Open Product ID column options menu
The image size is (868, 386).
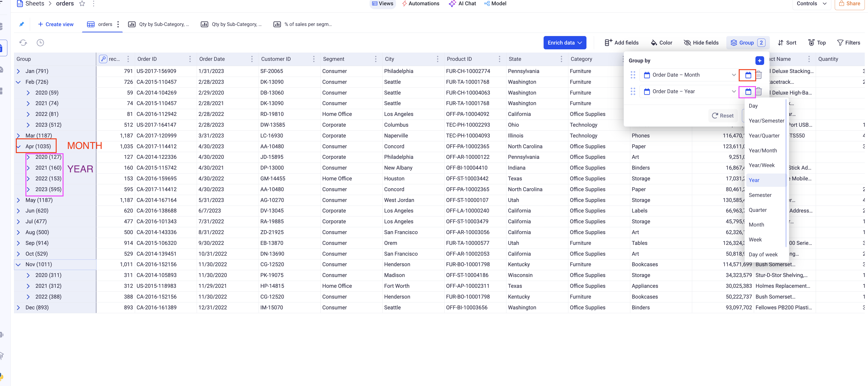(499, 59)
